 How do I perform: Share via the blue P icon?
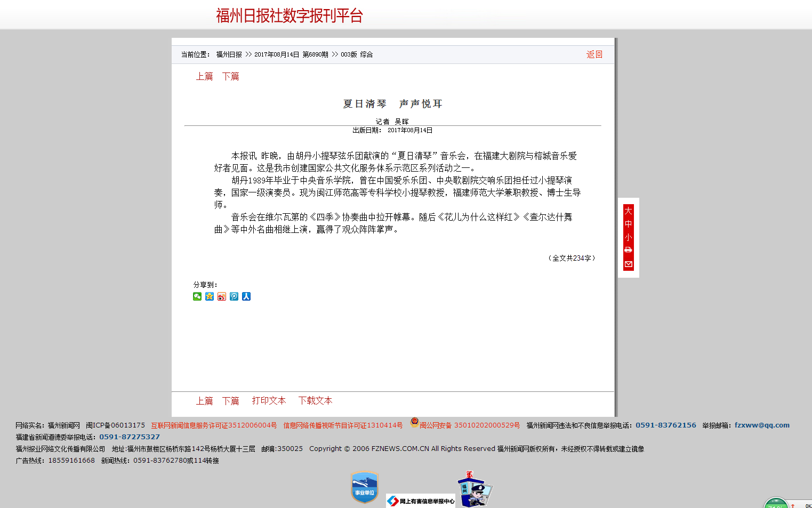(234, 296)
